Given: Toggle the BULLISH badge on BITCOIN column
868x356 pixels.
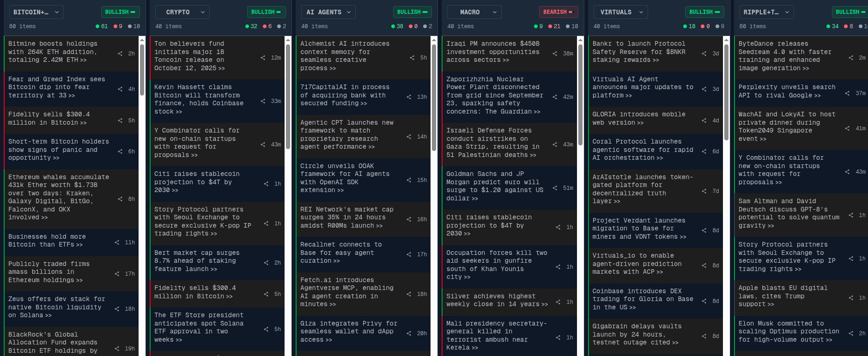Looking at the screenshot, I should coord(120,12).
